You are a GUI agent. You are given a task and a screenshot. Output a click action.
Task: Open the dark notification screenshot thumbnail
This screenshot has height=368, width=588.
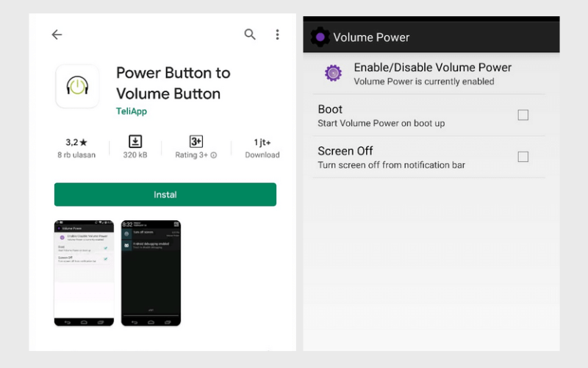151,273
